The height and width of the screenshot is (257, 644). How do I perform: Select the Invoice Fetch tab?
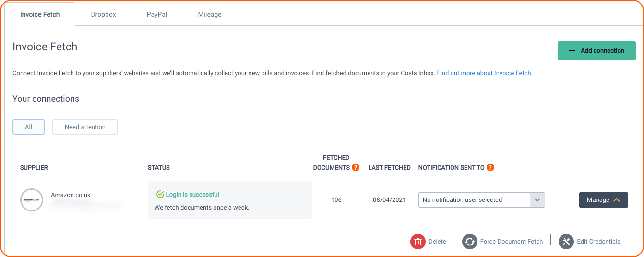(x=40, y=14)
